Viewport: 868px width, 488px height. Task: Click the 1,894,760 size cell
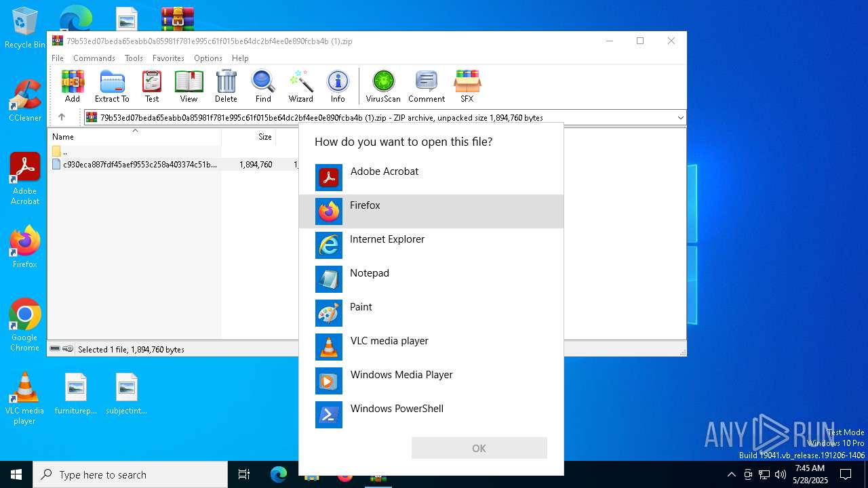[x=256, y=165]
